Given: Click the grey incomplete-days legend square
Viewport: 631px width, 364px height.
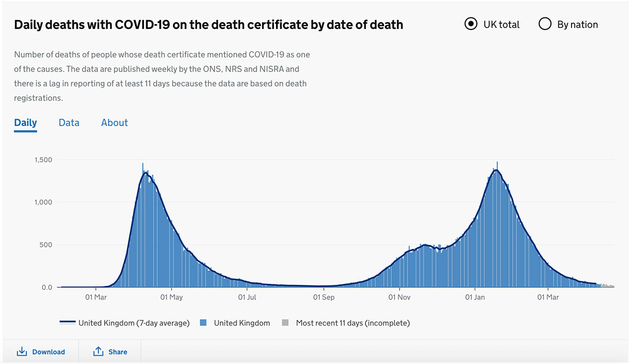Looking at the screenshot, I should click(286, 323).
